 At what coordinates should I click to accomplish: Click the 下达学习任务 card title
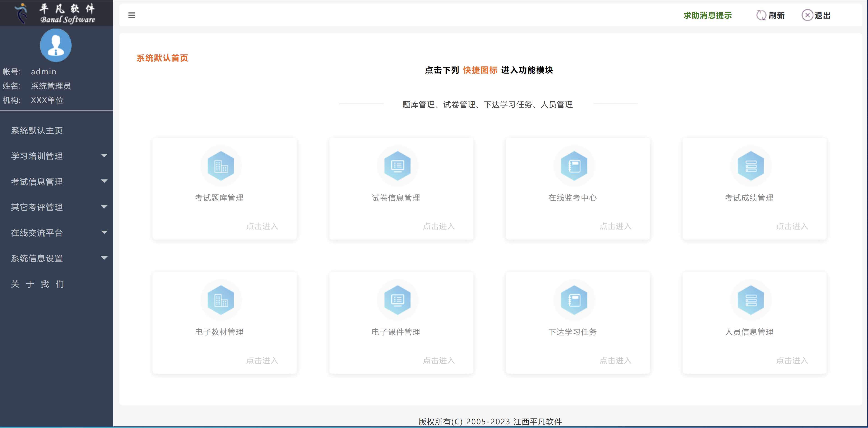coord(572,332)
